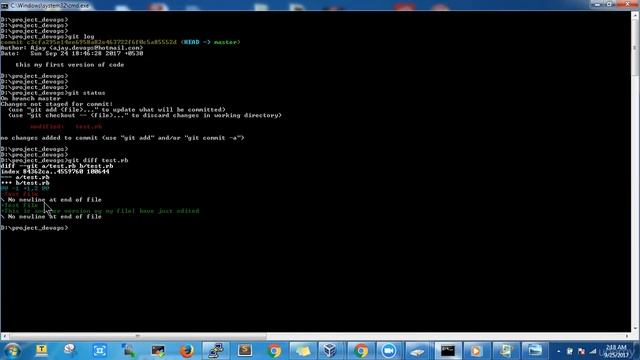Click the last 'D:\project_devops>' prompt
The image size is (640, 360).
(34, 228)
